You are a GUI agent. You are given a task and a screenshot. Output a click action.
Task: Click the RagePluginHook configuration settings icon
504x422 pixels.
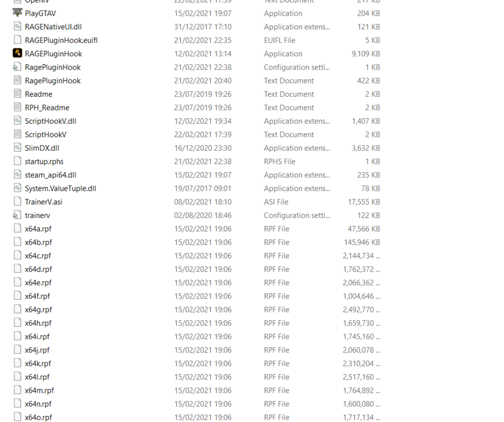point(17,67)
